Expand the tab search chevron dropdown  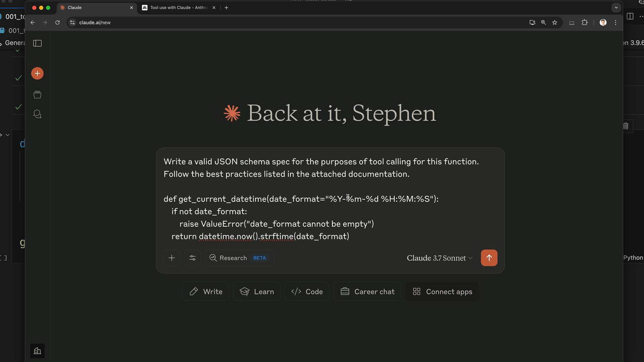pyautogui.click(x=616, y=7)
